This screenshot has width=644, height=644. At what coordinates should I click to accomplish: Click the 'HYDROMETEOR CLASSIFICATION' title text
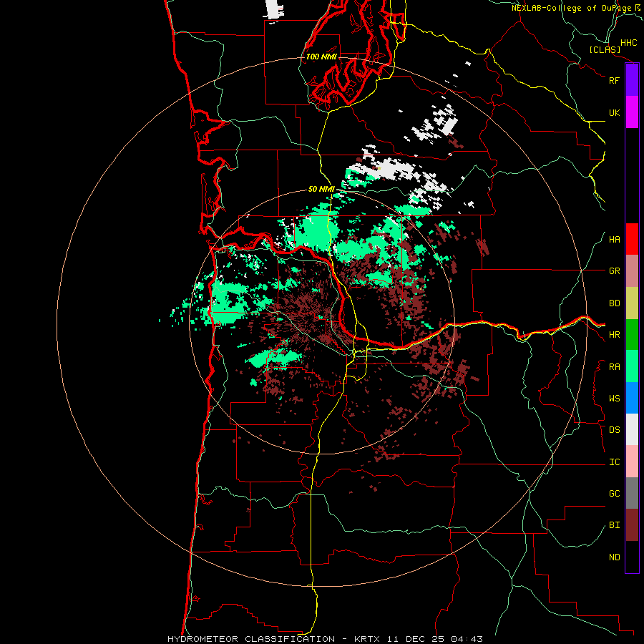point(251,639)
